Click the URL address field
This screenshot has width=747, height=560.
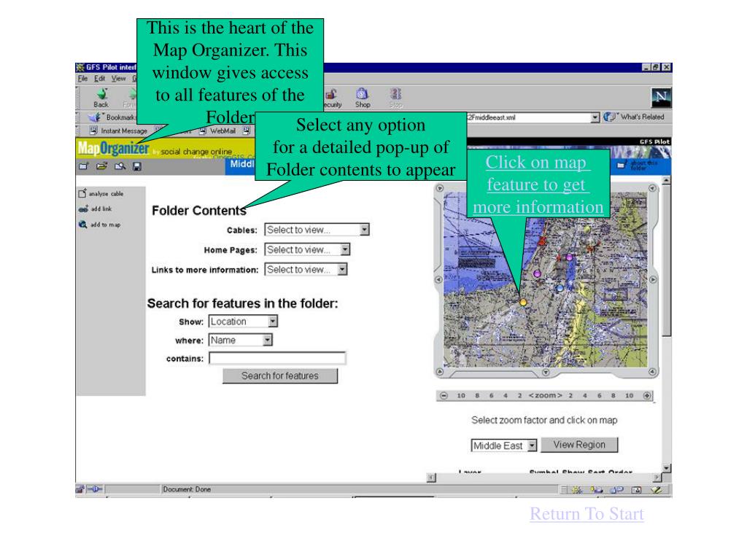(529, 117)
